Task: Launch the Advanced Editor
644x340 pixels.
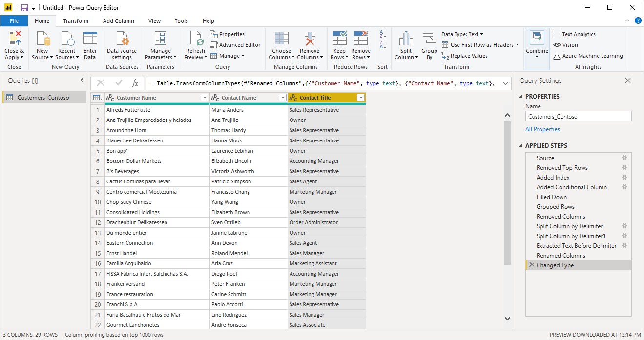Action: [x=235, y=45]
